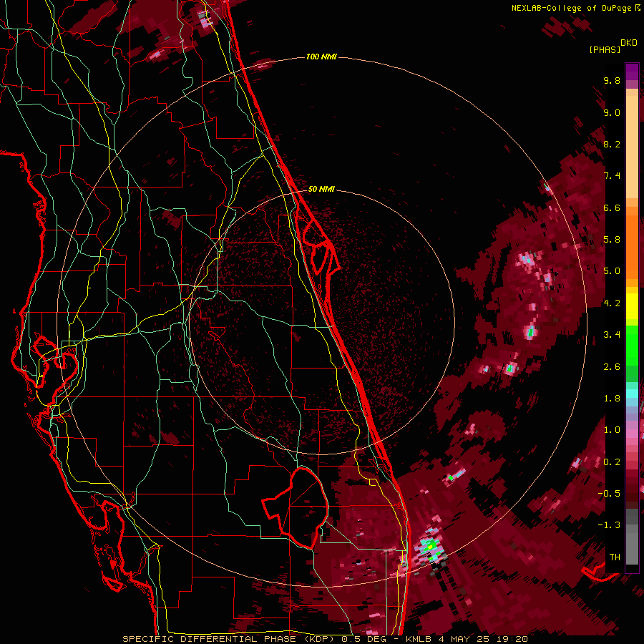Click the 4.2 scale value
Screen dimensions: 644x644
(612, 303)
